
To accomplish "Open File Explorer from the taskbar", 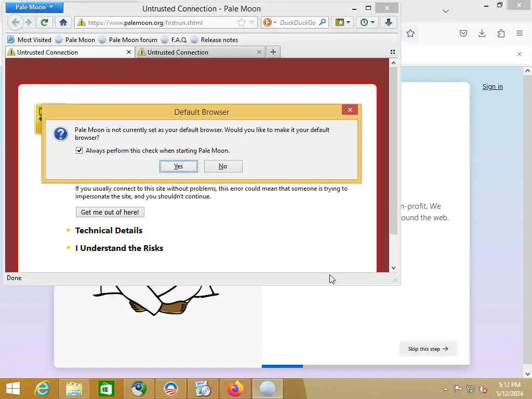I will click(x=74, y=389).
